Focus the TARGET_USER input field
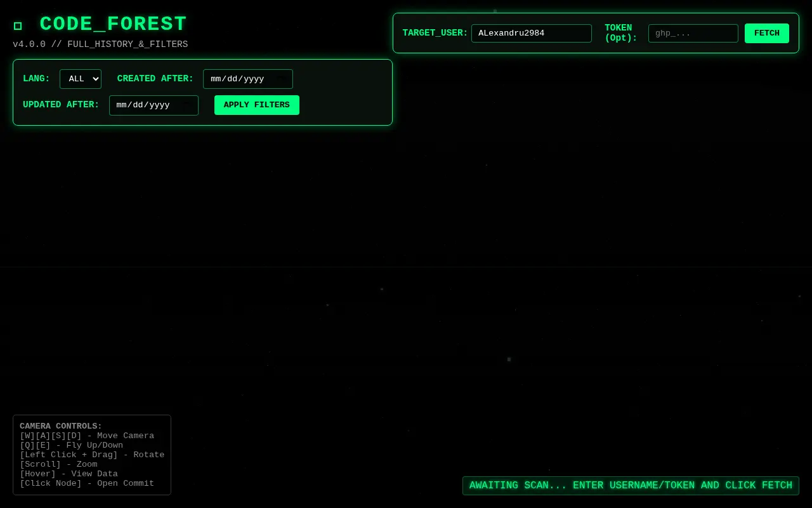Image resolution: width=812 pixels, height=508 pixels. pos(531,33)
